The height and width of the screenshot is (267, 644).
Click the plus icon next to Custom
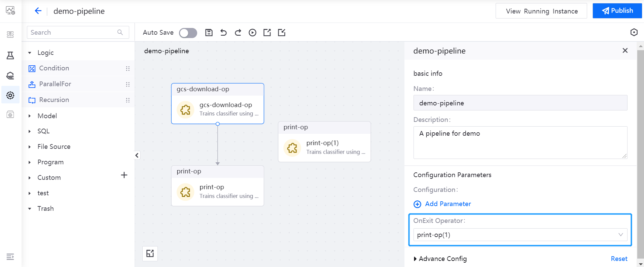124,175
